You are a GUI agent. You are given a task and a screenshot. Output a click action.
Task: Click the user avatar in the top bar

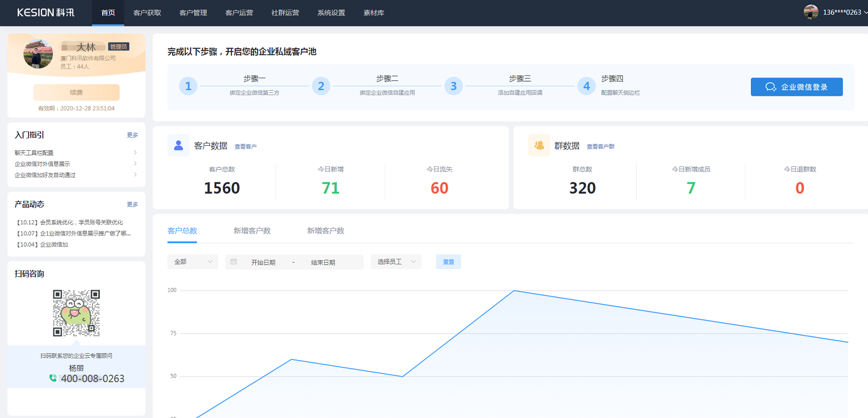[x=811, y=12]
